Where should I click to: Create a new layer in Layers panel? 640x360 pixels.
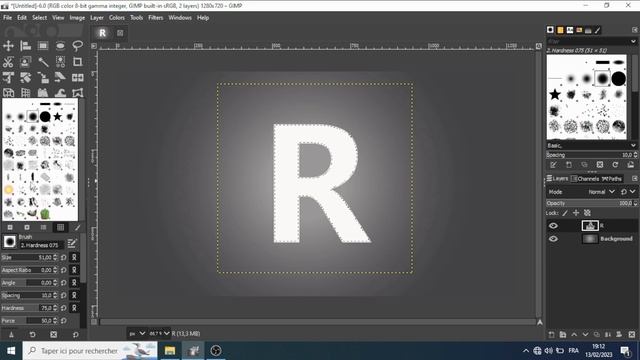551,335
